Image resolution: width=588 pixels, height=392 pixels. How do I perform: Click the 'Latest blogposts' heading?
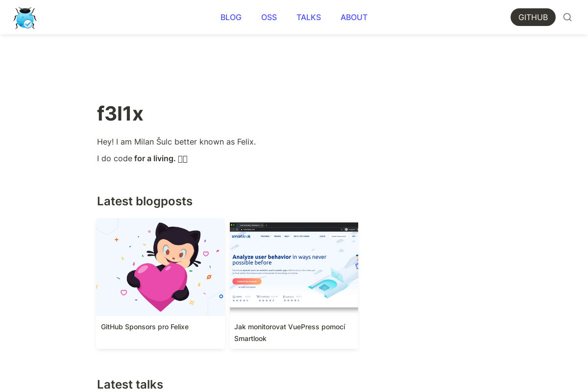pos(145,201)
